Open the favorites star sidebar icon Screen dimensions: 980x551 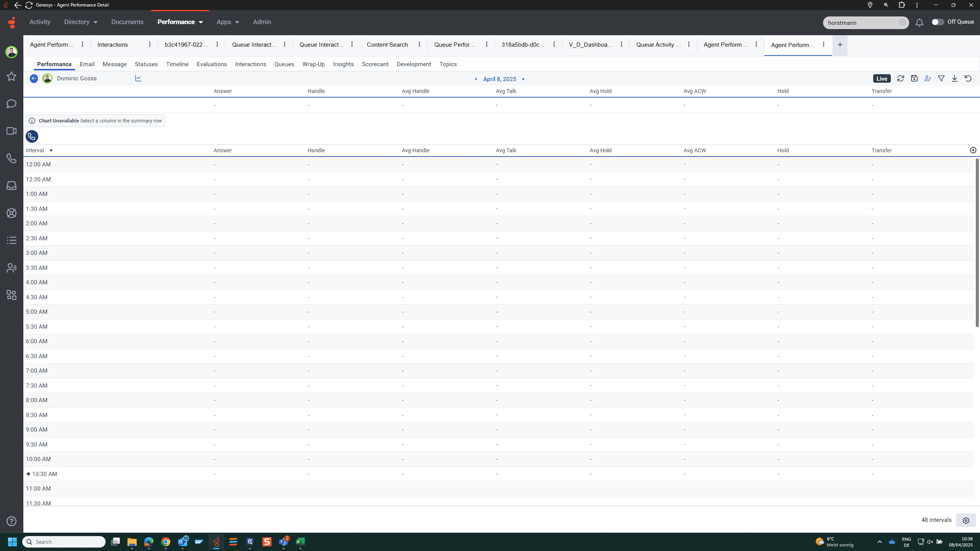(11, 76)
